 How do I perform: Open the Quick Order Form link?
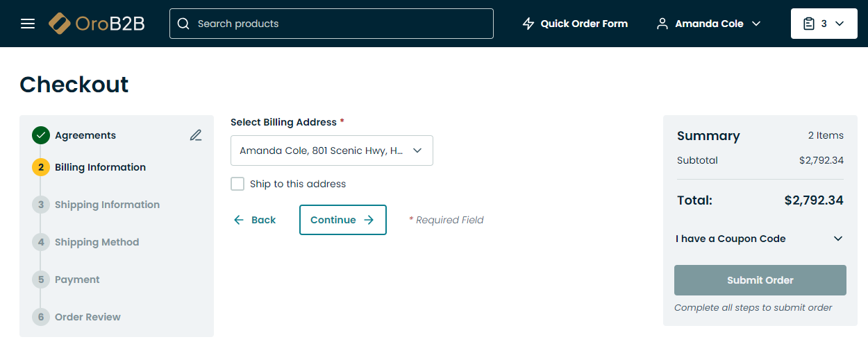click(x=584, y=24)
